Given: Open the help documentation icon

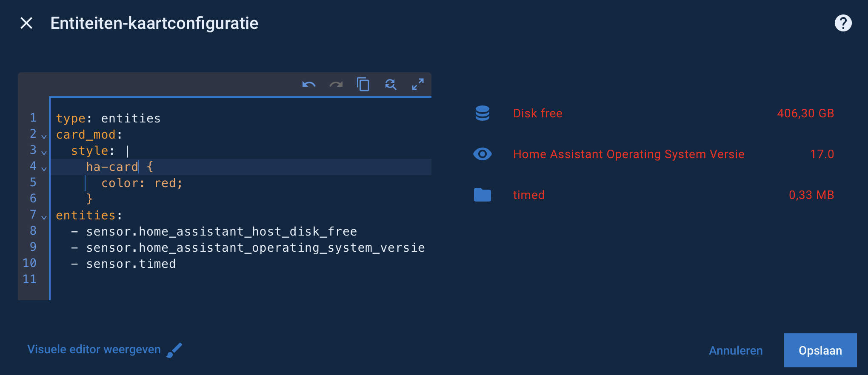Looking at the screenshot, I should (x=843, y=23).
